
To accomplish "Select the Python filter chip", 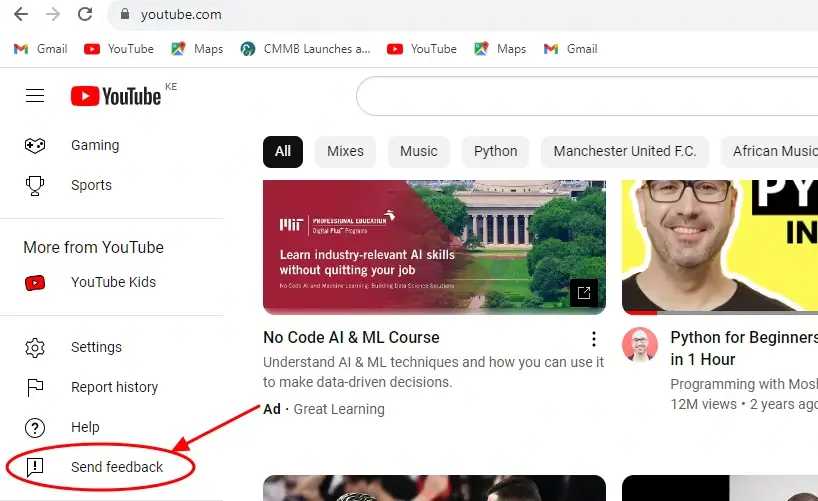I will click(496, 152).
